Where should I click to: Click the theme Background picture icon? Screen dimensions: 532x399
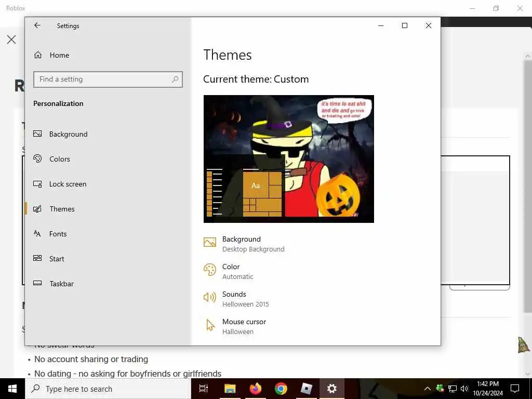[x=210, y=242]
